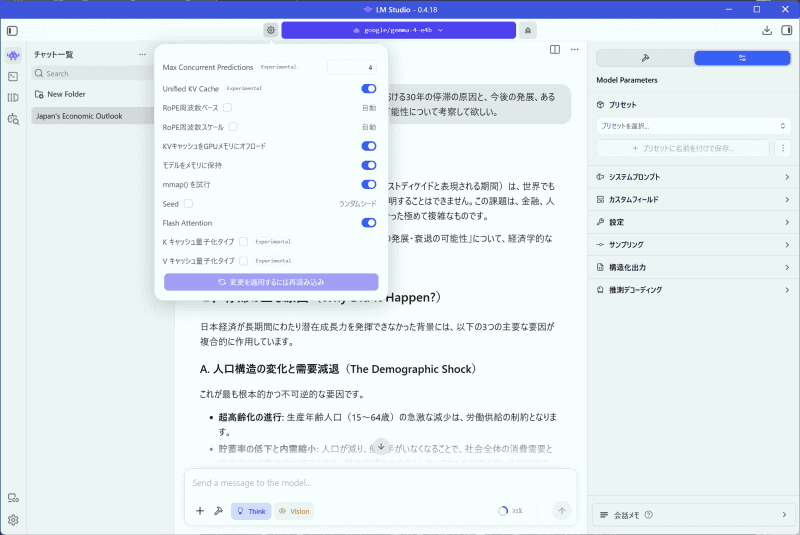800x535 pixels.
Task: Open the Developer terminal section icon
Action: tap(13, 77)
